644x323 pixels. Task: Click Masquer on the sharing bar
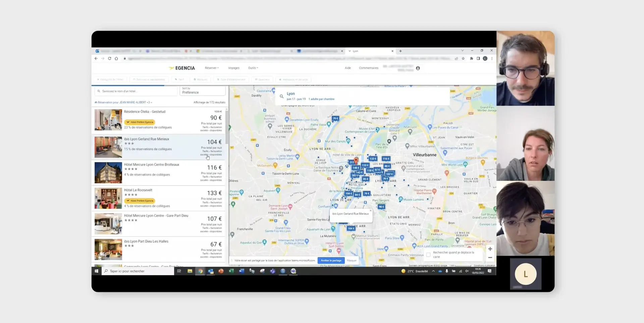tap(352, 260)
